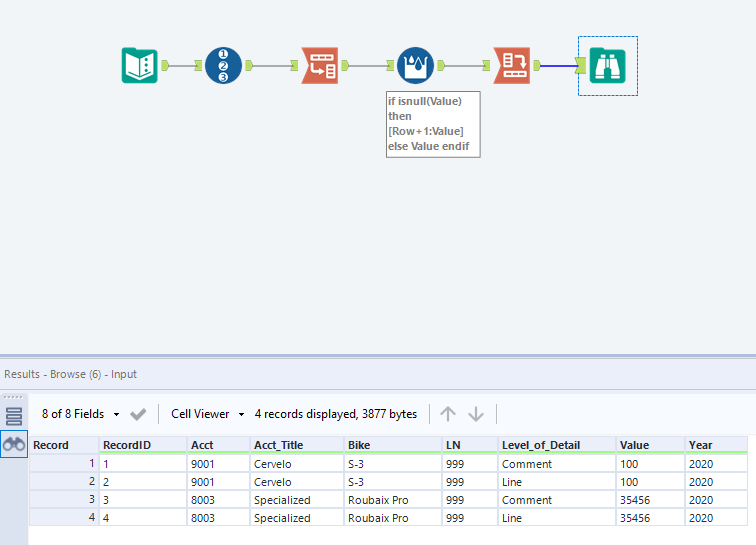Switch results to data view binoculars

coord(14,446)
